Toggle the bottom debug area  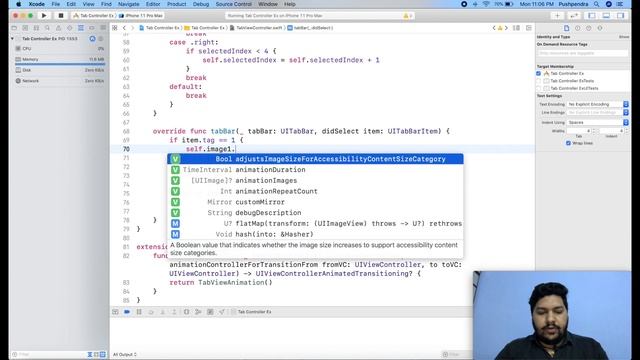606,16
